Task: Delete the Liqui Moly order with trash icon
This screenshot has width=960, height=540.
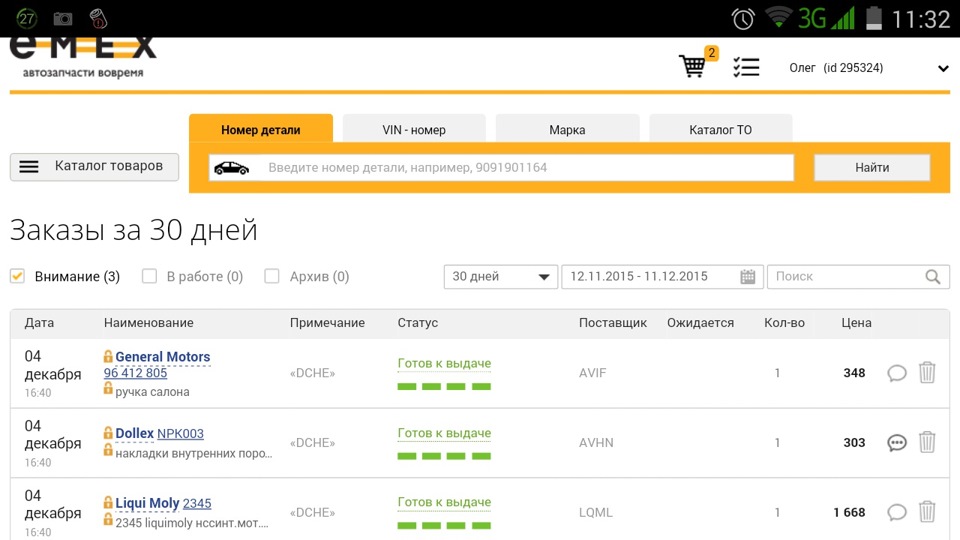Action: (x=927, y=511)
